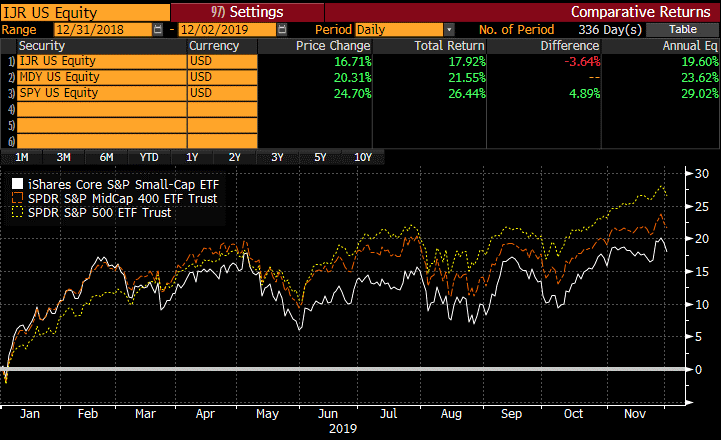Click the empty security cell in row 6
The height and width of the screenshot is (440, 721).
pyautogui.click(x=102, y=141)
